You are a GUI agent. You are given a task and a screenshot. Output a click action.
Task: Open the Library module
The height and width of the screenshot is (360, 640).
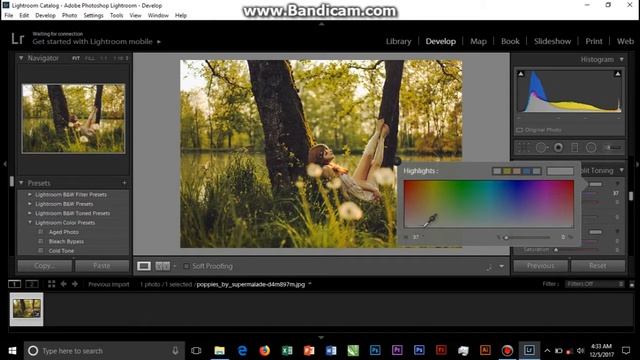pyautogui.click(x=398, y=42)
